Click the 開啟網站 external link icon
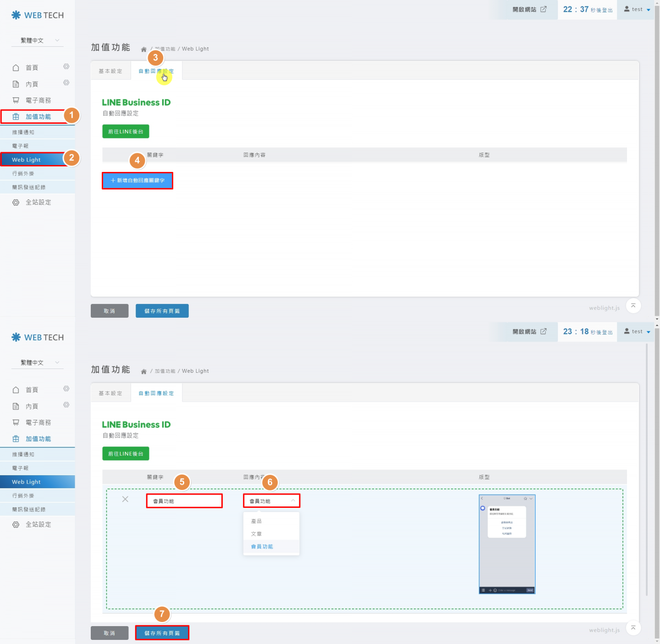Image resolution: width=660 pixels, height=644 pixels. tap(543, 9)
